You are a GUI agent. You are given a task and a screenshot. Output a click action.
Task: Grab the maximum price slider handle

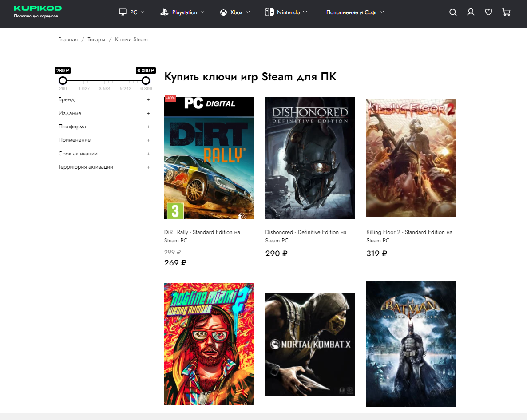pyautogui.click(x=146, y=81)
